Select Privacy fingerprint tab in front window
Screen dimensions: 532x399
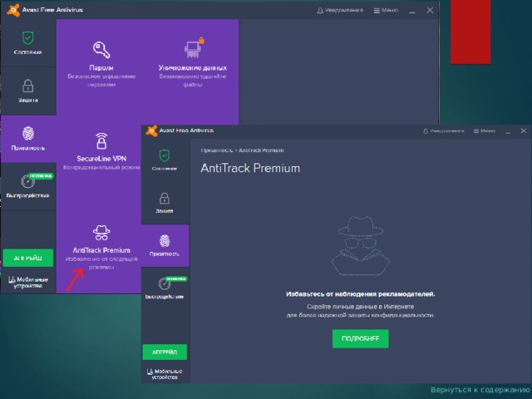coord(165,246)
